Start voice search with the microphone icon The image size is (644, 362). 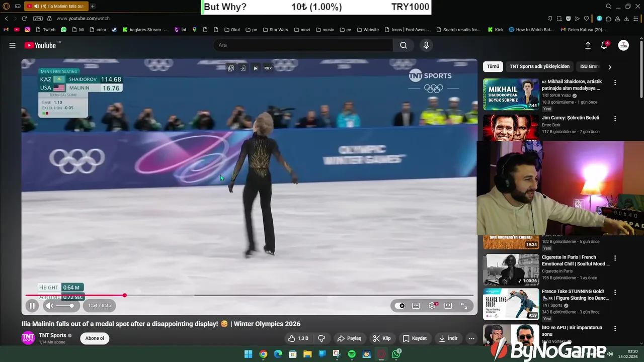pos(426,45)
